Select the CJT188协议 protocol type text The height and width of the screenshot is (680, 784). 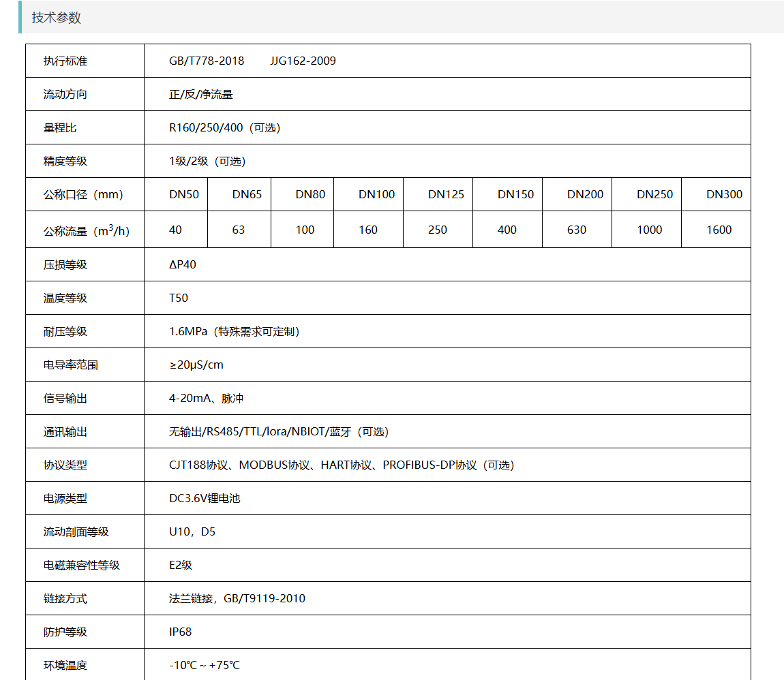198,465
